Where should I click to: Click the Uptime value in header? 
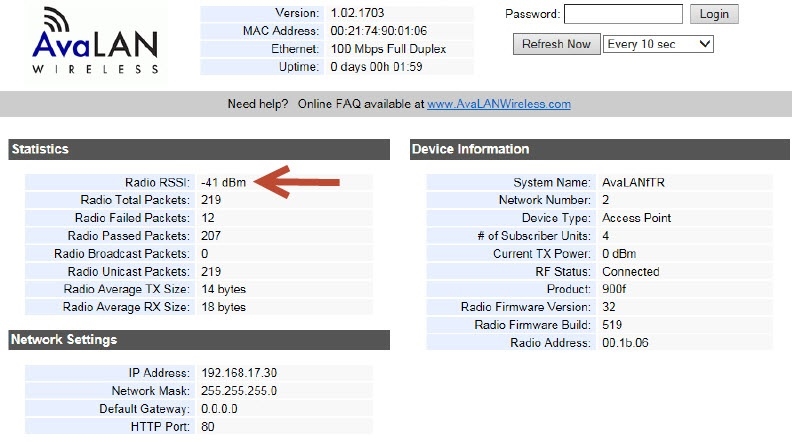[x=377, y=67]
